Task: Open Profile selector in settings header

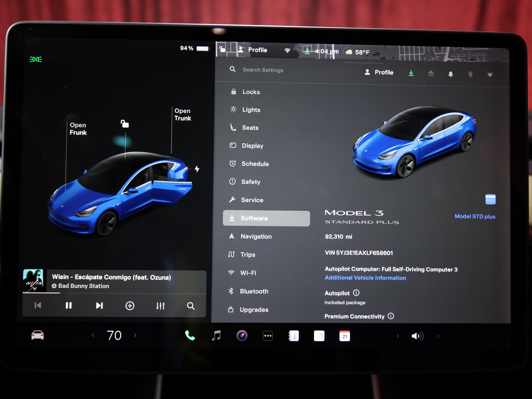Action: [379, 72]
